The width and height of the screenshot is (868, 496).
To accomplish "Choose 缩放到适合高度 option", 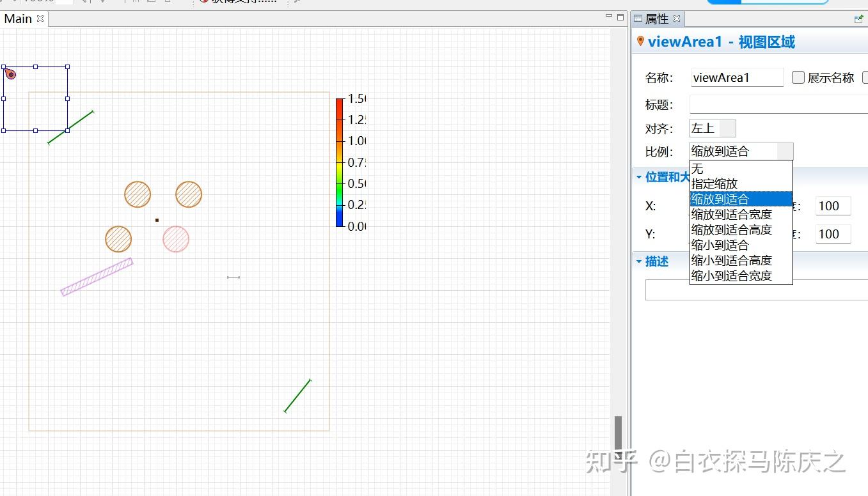I will [741, 229].
